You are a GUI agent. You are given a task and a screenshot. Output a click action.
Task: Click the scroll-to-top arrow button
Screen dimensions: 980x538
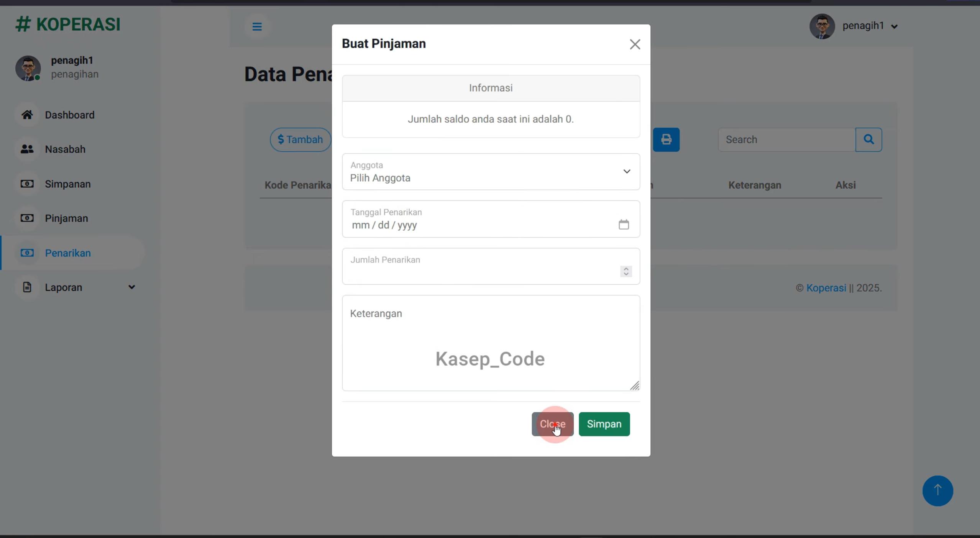937,490
